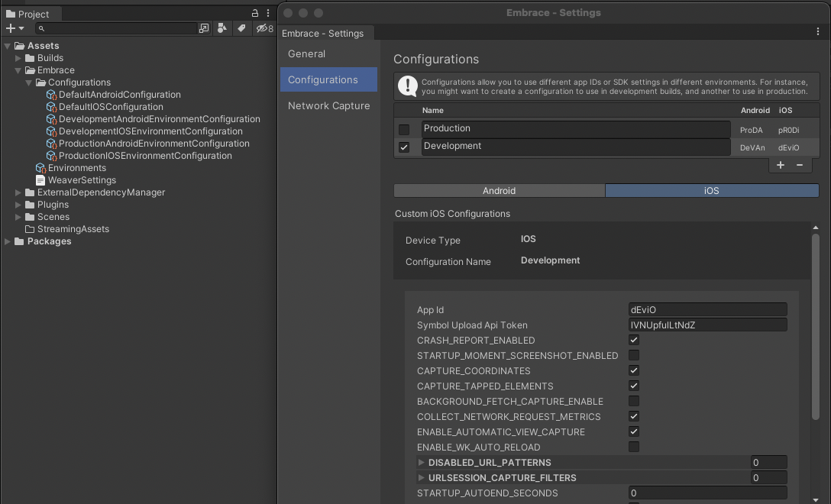This screenshot has width=831, height=504.
Task: Collapse the Embrace folder arrow
Action: [x=18, y=70]
